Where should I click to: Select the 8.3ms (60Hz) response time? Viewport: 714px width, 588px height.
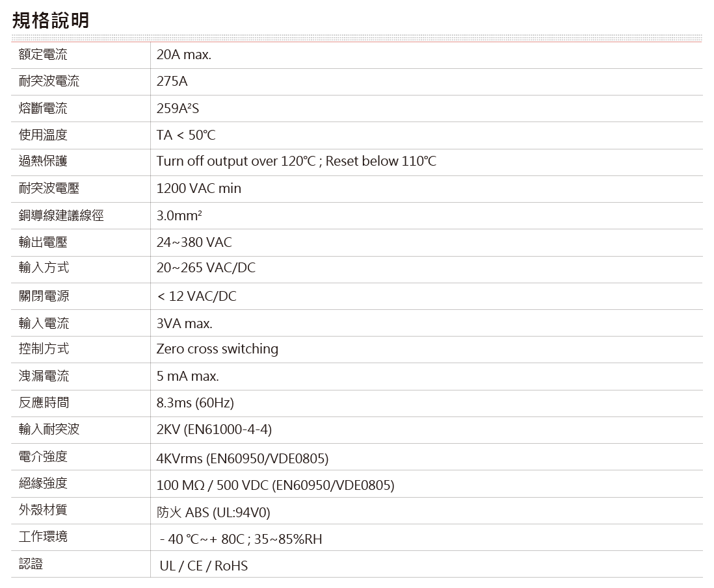click(x=194, y=403)
